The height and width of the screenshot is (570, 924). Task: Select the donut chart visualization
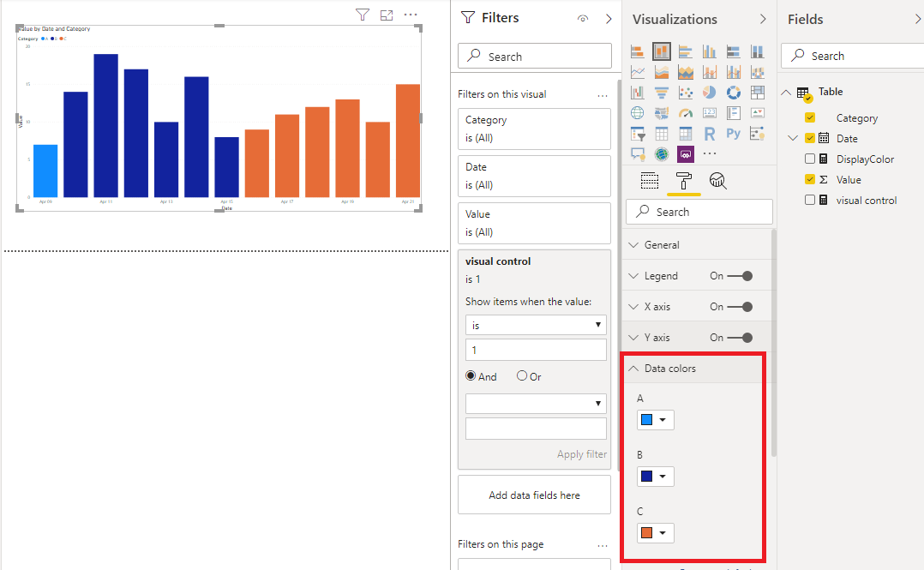click(733, 93)
